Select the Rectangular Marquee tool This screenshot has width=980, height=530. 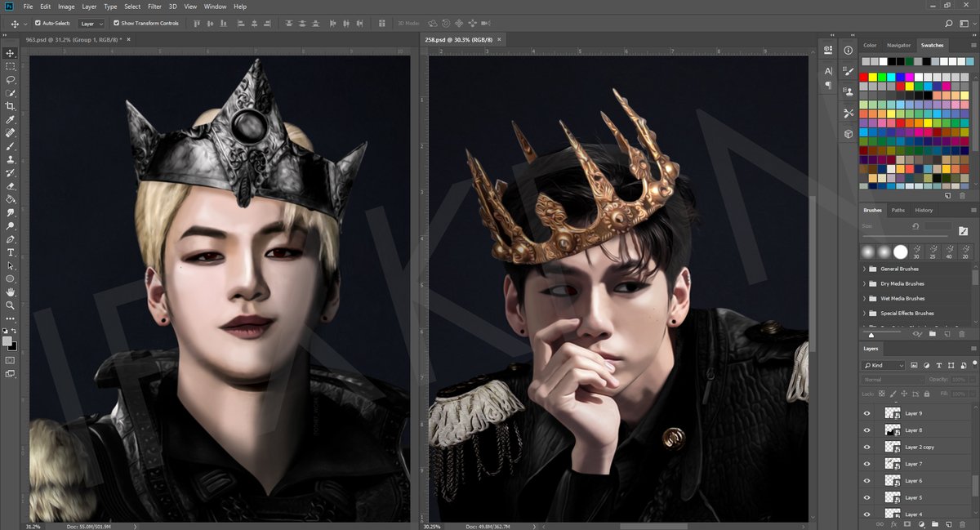point(11,66)
